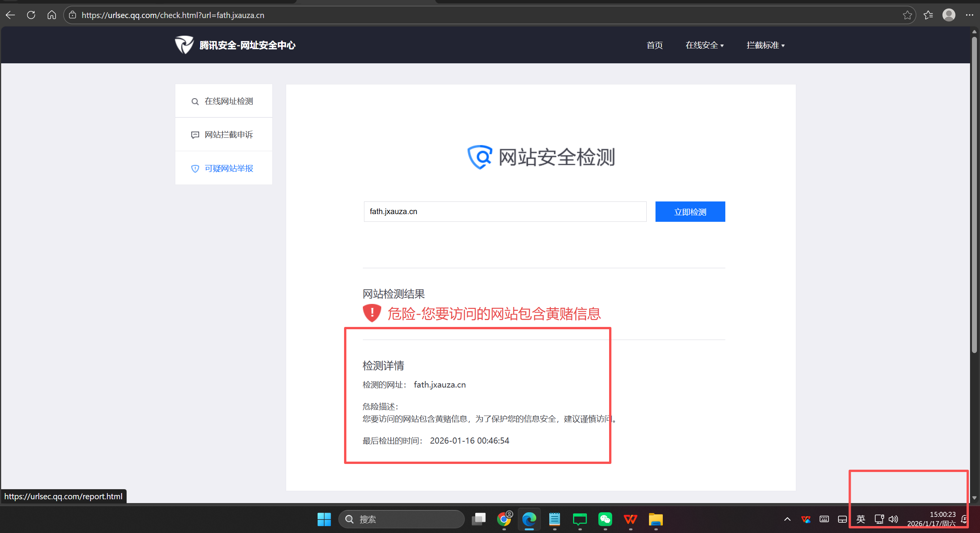Open favorites list icon in toolbar

tap(928, 15)
